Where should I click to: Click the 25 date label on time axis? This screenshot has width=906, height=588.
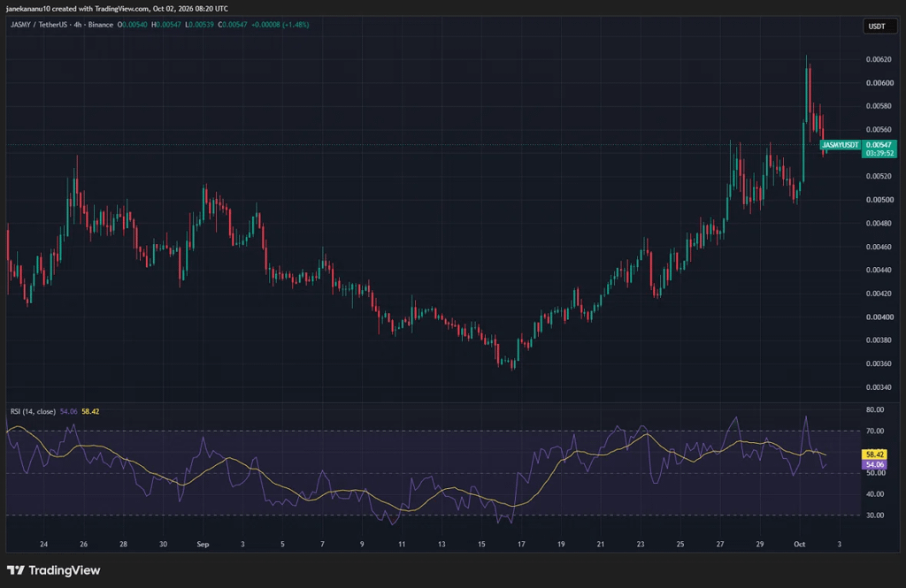(x=680, y=544)
